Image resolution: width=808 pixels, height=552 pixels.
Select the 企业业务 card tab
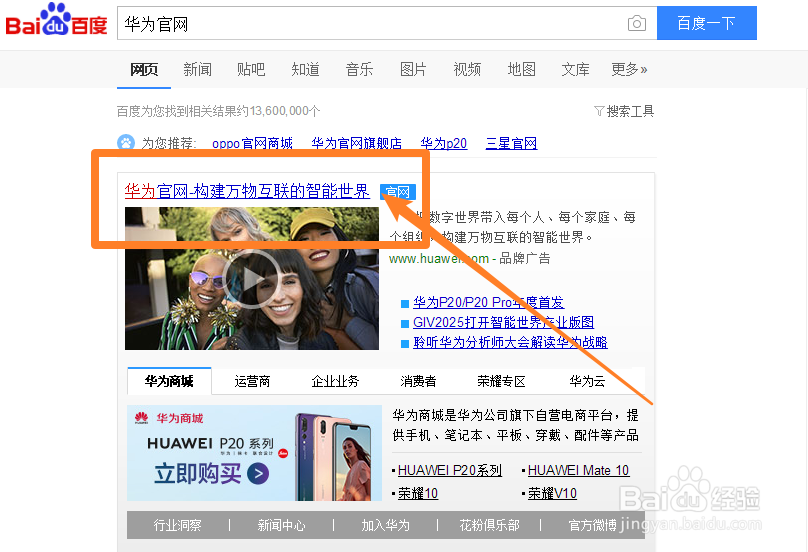[335, 381]
